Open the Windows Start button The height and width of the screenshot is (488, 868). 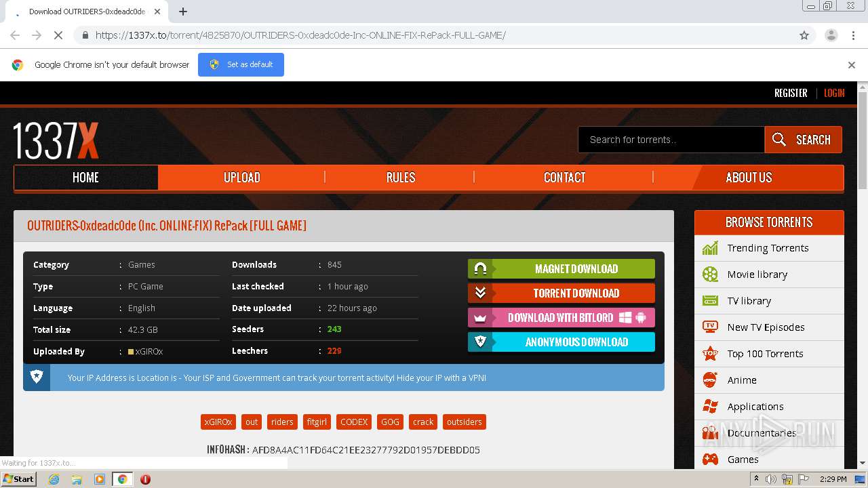18,479
